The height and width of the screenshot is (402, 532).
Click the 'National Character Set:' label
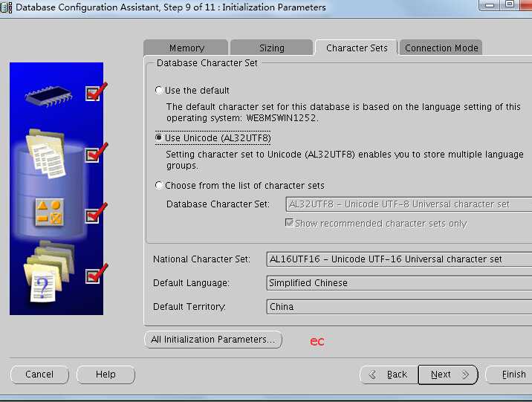(201, 259)
